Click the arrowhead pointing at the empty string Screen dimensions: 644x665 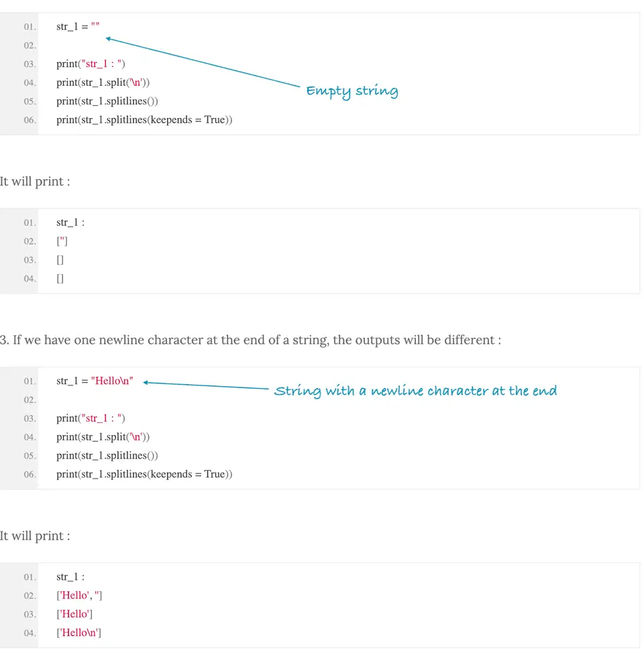point(108,39)
